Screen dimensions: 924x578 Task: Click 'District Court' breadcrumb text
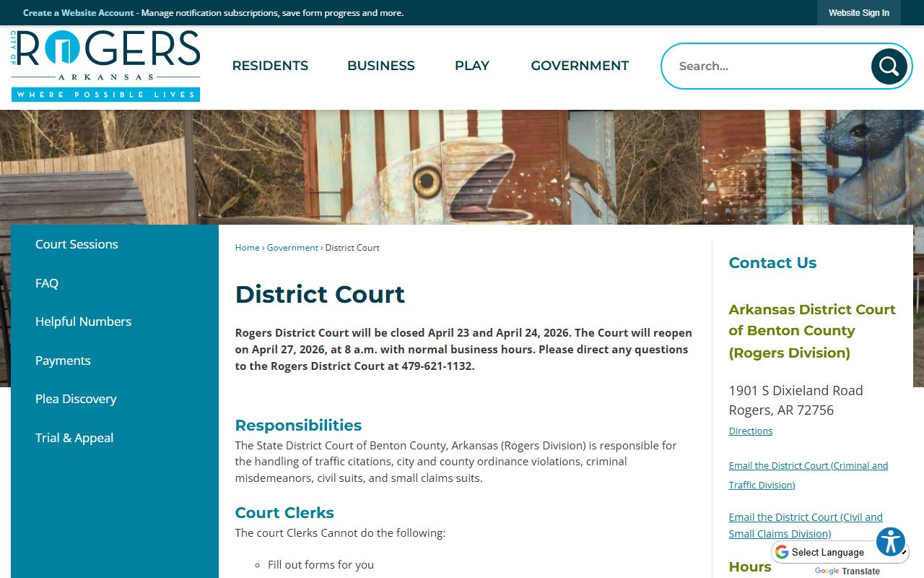(352, 247)
